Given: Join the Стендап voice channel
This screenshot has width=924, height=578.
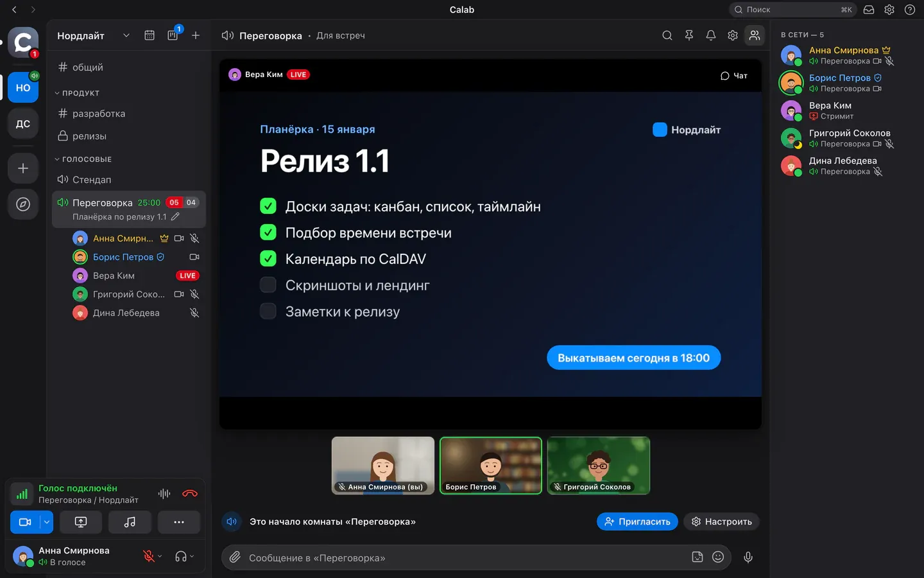Looking at the screenshot, I should [129, 180].
